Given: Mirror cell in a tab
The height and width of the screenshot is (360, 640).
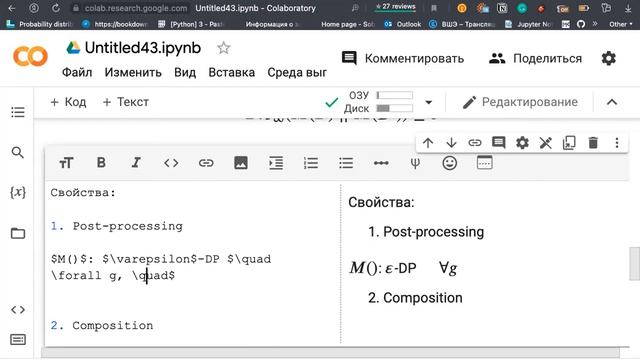Looking at the screenshot, I should (569, 143).
